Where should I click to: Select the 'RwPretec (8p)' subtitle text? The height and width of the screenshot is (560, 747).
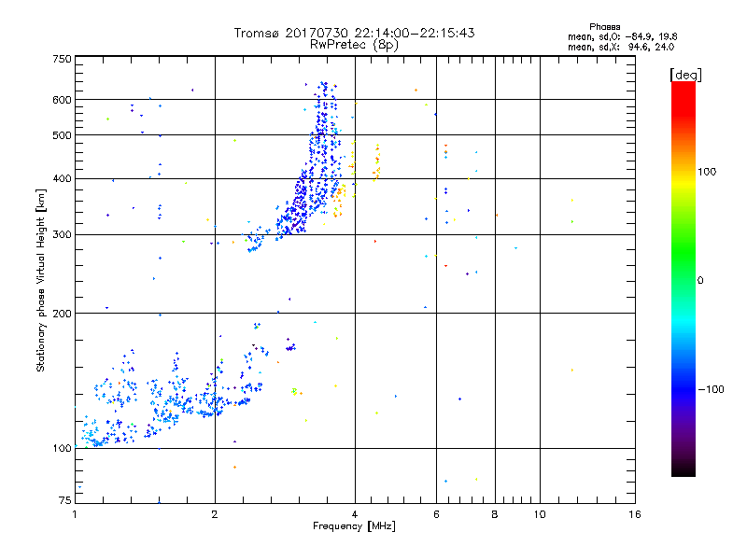tap(354, 45)
